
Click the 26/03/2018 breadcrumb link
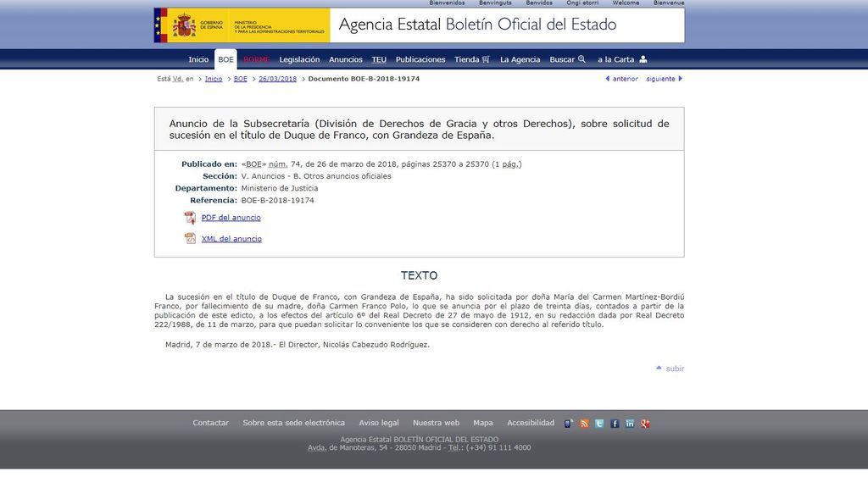pos(277,79)
